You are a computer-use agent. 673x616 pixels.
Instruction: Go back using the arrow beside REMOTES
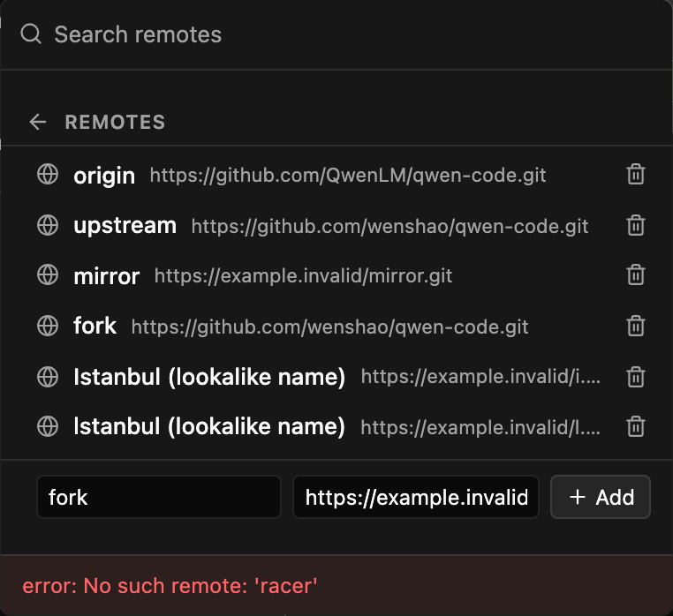[x=38, y=122]
